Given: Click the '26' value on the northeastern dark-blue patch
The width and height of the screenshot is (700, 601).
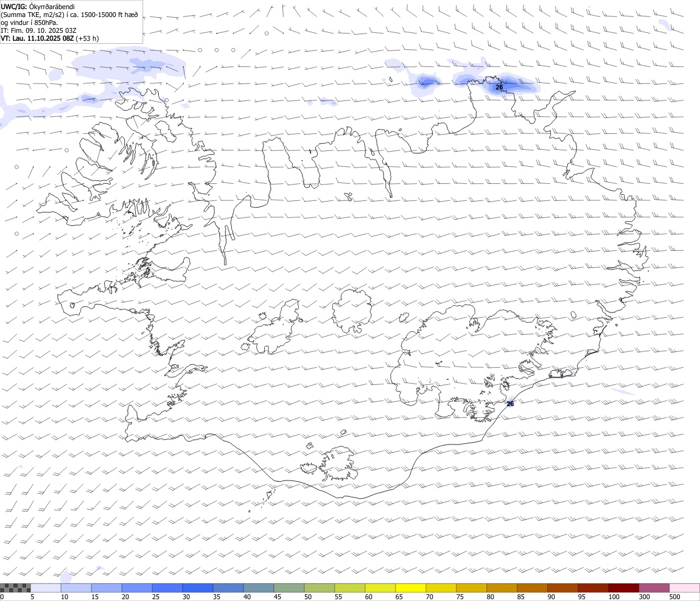Looking at the screenshot, I should click(x=499, y=87).
